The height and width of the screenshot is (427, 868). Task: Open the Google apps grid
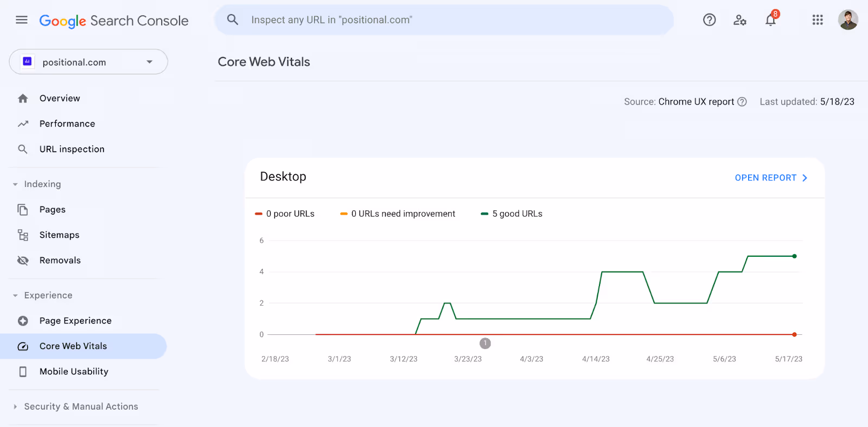coord(818,20)
